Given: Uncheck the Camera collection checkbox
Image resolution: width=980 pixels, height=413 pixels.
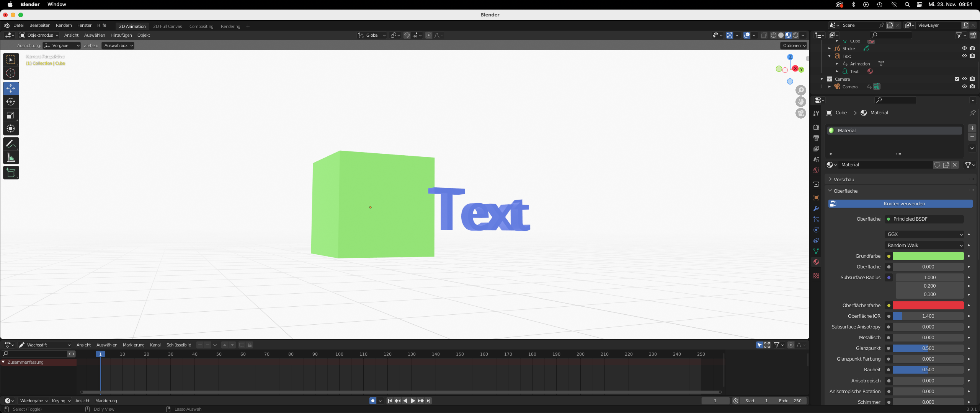Looking at the screenshot, I should tap(957, 79).
